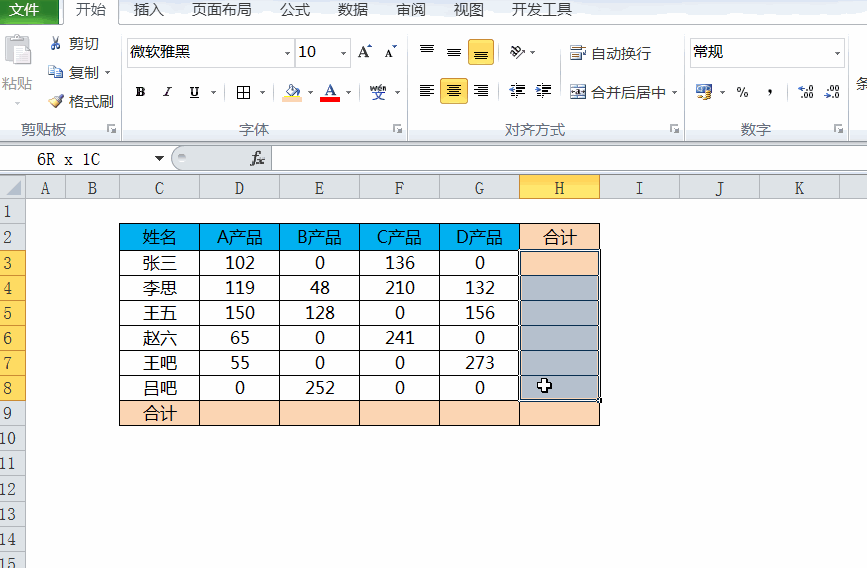The image size is (867, 568).
Task: Click the Copy icon
Action: pyautogui.click(x=55, y=71)
